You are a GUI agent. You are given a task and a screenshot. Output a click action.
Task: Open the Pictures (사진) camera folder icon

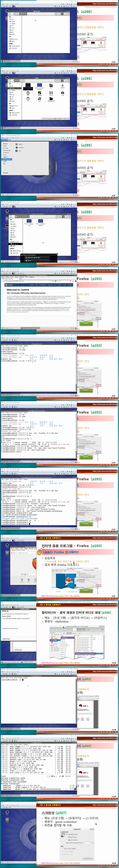point(63,93)
